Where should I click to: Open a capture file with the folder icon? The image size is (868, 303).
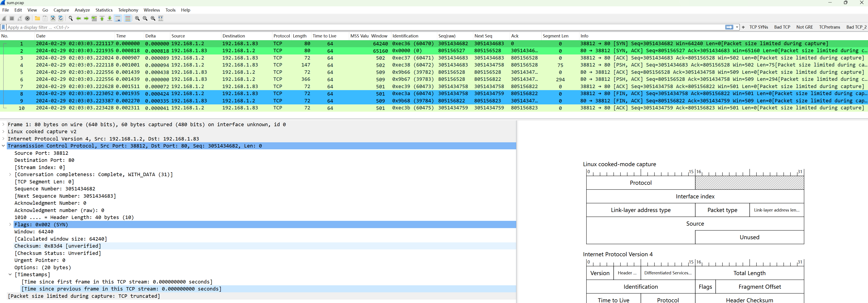pyautogui.click(x=37, y=18)
